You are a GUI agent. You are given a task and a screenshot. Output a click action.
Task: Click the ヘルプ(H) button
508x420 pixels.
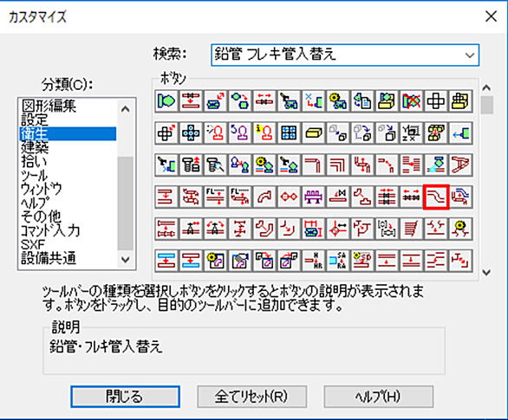coord(379,397)
